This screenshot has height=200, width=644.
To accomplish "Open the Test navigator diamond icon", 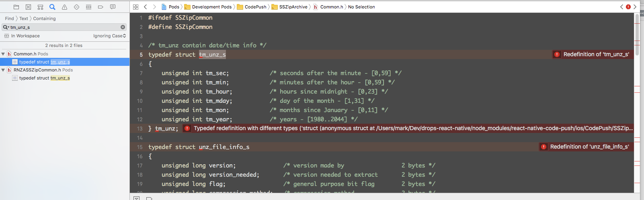I will 76,7.
